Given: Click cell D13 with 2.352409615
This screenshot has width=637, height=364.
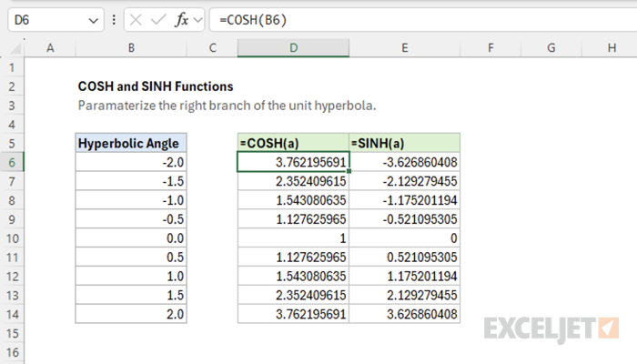Looking at the screenshot, I should click(293, 296).
